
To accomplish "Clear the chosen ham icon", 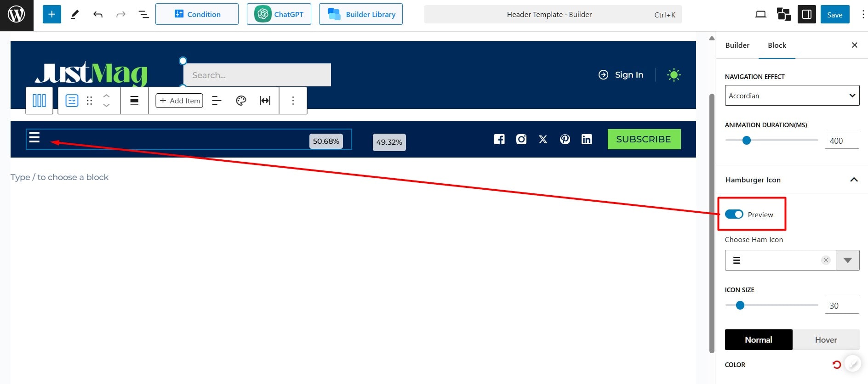I will pos(826,260).
